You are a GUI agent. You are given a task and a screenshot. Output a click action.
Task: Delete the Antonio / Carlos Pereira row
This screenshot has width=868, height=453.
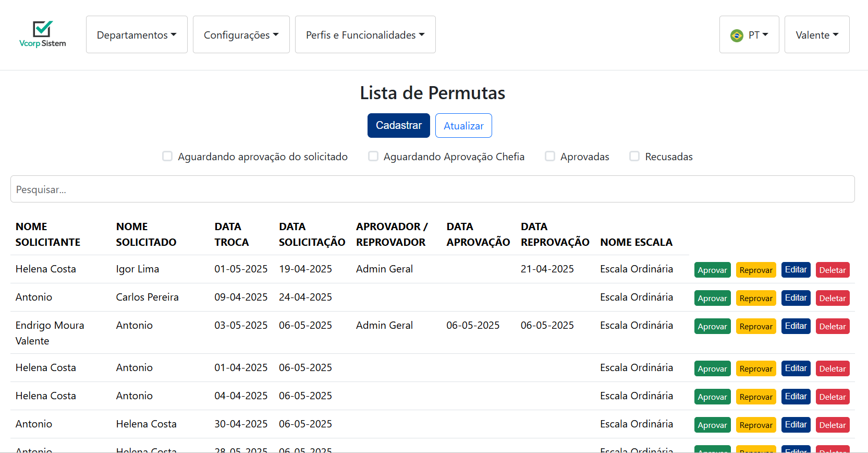[833, 298]
